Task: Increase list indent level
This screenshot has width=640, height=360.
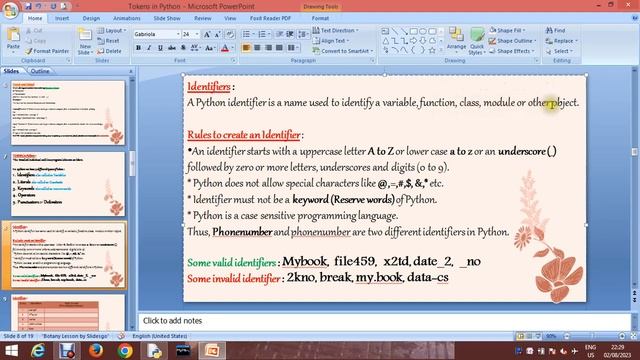Action: tap(290, 34)
